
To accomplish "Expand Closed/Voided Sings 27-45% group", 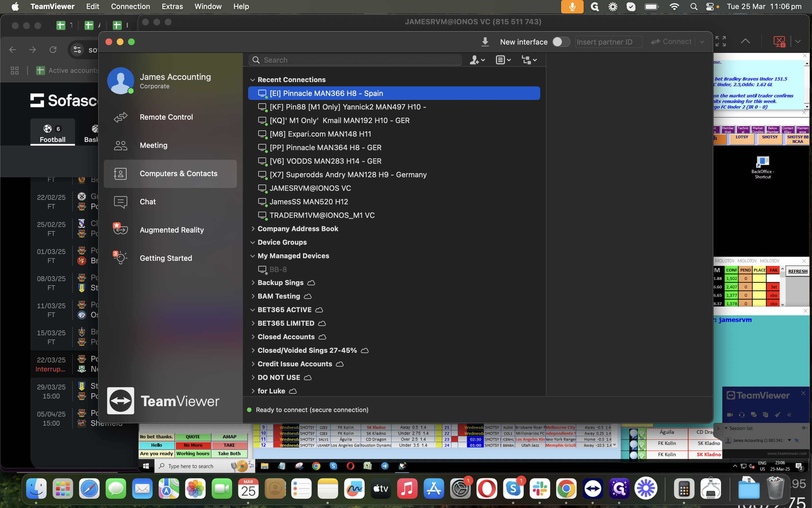I will 252,351.
